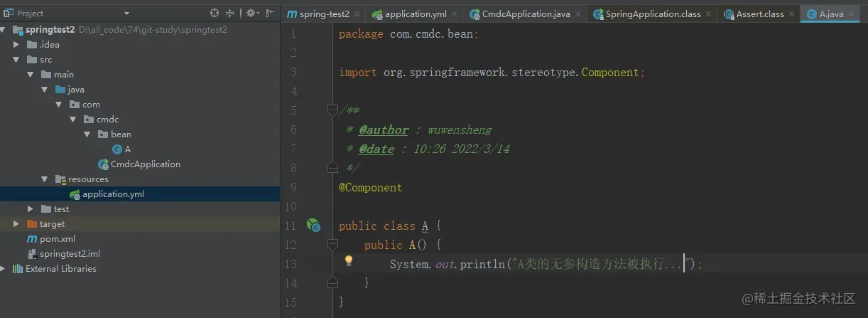This screenshot has height=318, width=868.
Task: Close the SpringApplication.class tab
Action: 708,14
